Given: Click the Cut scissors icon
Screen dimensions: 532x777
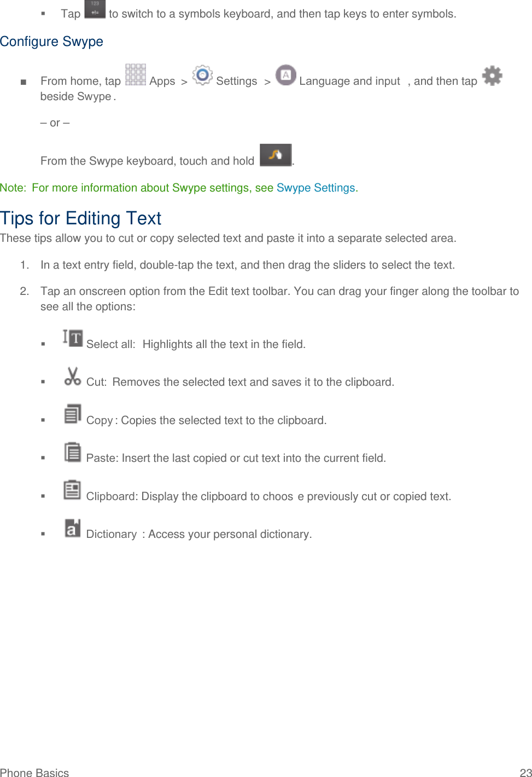Looking at the screenshot, I should click(x=73, y=376).
